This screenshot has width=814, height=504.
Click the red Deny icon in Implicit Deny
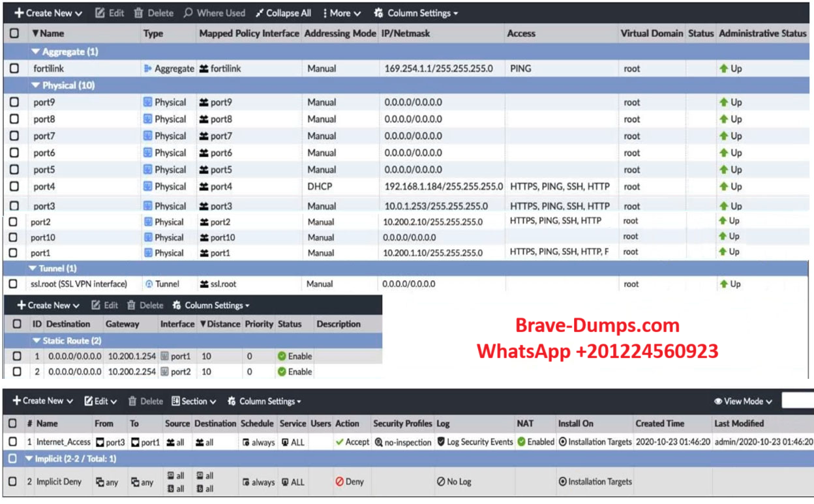(339, 482)
